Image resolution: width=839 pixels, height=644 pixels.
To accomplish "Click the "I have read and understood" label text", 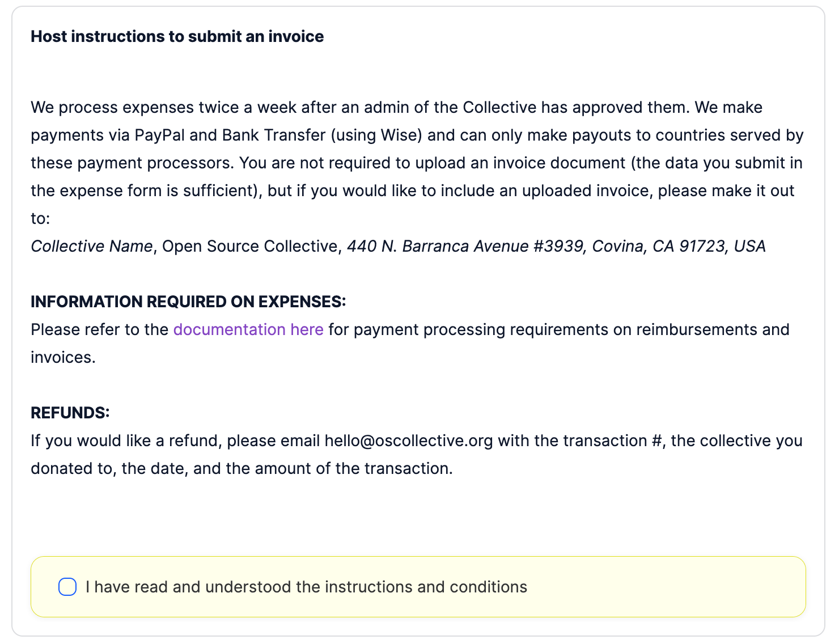I will (306, 587).
